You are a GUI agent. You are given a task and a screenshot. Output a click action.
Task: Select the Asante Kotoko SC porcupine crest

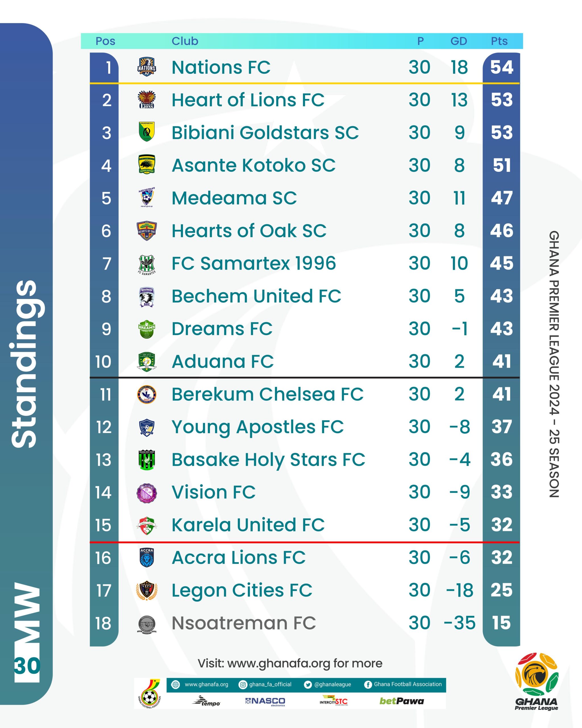(147, 165)
